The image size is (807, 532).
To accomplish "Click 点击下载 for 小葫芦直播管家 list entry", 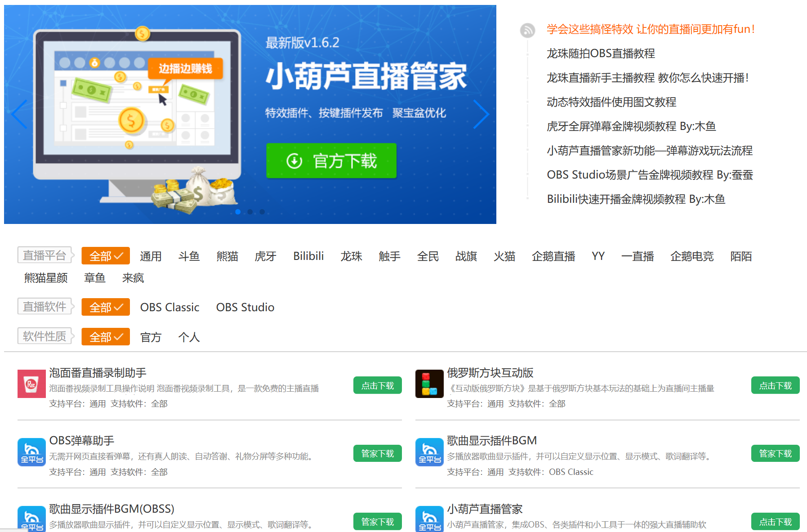I will pyautogui.click(x=776, y=522).
